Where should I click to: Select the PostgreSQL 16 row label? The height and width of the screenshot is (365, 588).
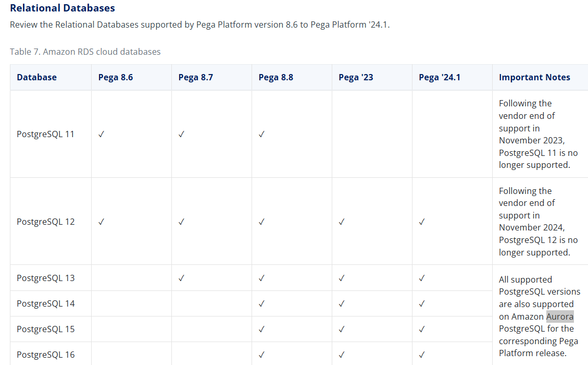45,355
